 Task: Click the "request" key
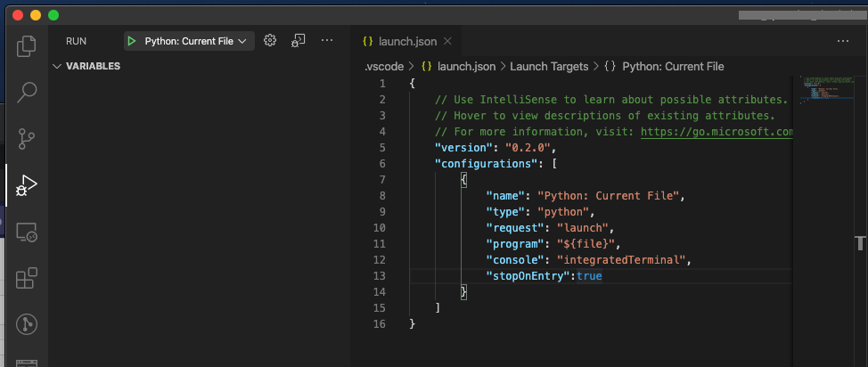(514, 228)
